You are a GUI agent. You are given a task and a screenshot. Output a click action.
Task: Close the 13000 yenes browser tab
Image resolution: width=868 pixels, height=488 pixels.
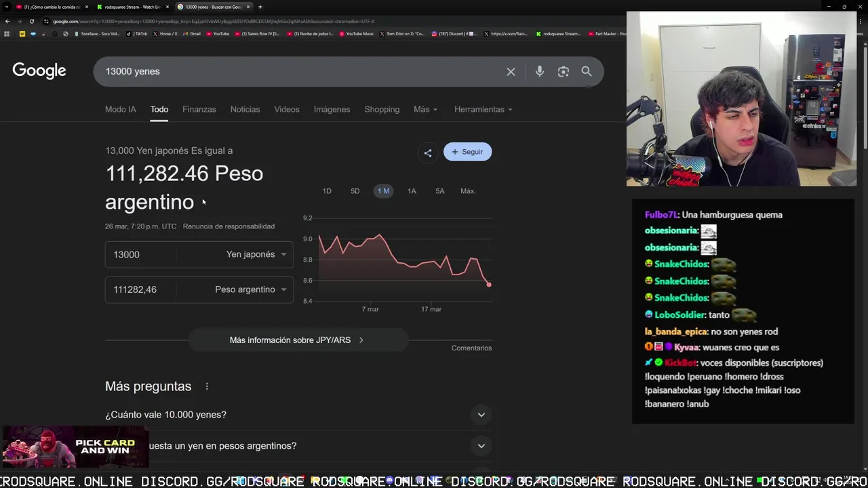[248, 7]
